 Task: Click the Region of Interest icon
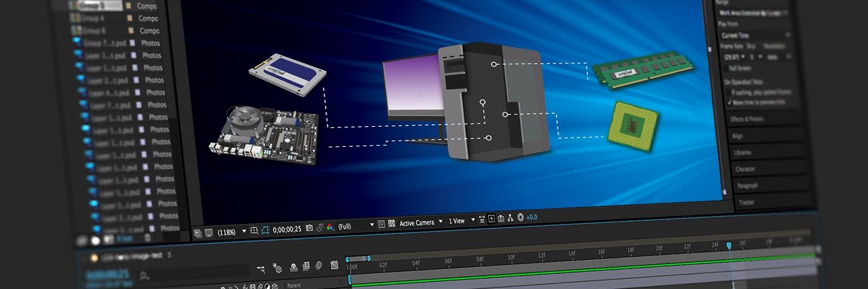(253, 231)
